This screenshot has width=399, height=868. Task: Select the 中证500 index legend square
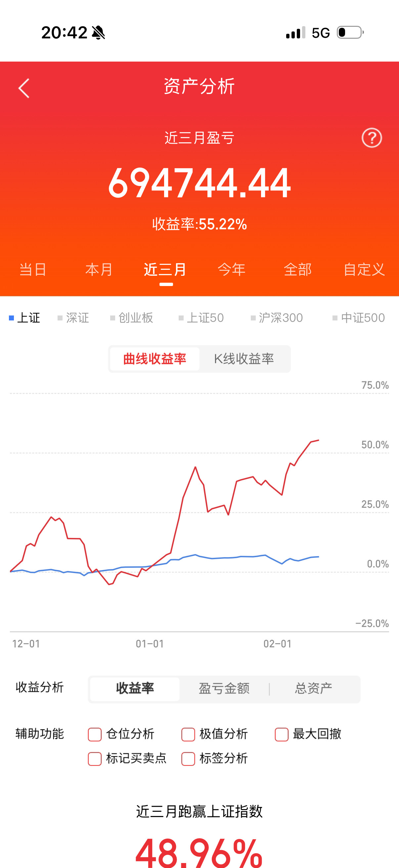pos(334,317)
